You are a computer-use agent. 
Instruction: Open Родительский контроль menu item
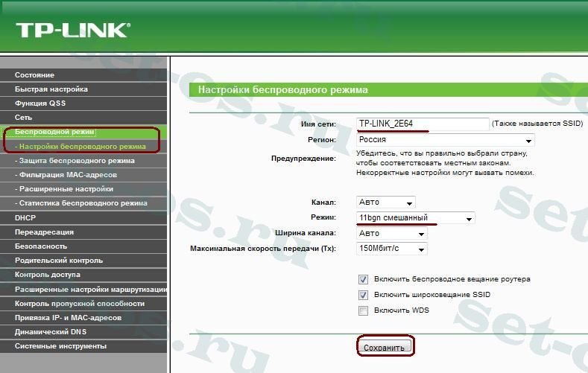[x=83, y=261]
